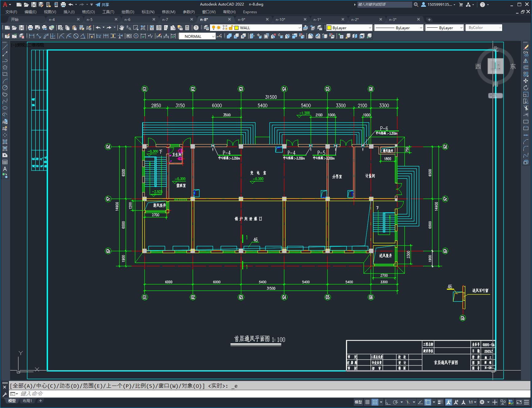The image size is (532, 408).
Task: Click the Zoom Window icon
Action: [136, 28]
